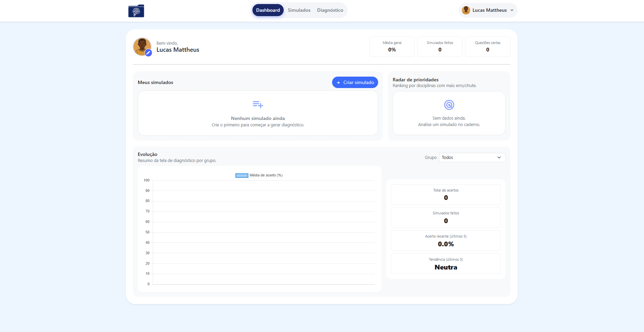This screenshot has width=644, height=332.
Task: Click the Questões certas stat card
Action: click(488, 47)
